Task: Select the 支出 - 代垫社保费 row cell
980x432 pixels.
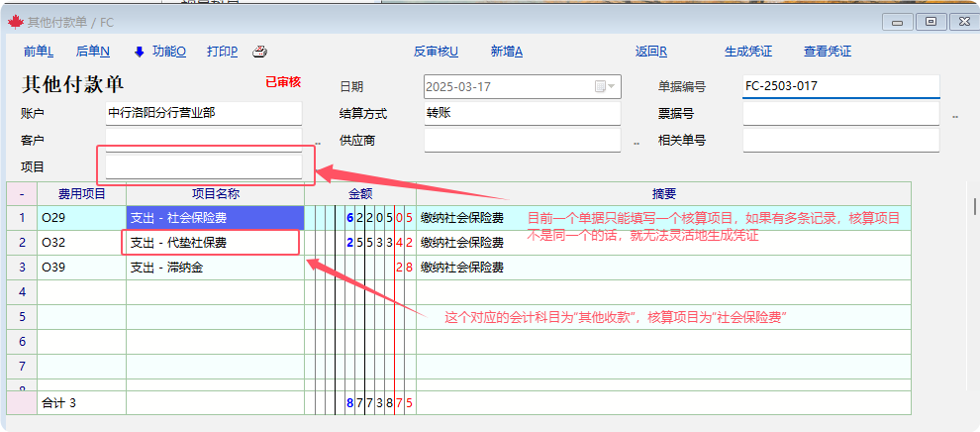Action: click(214, 242)
